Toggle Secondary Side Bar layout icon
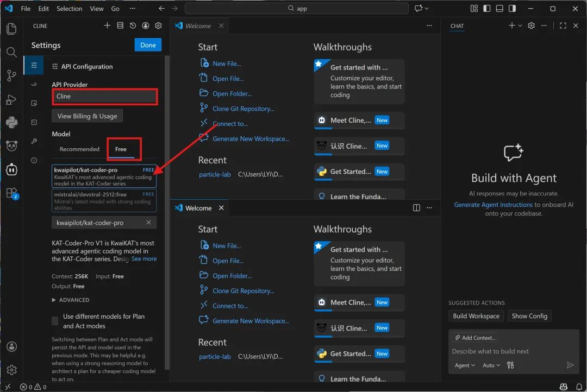This screenshot has width=587, height=392. (512, 8)
